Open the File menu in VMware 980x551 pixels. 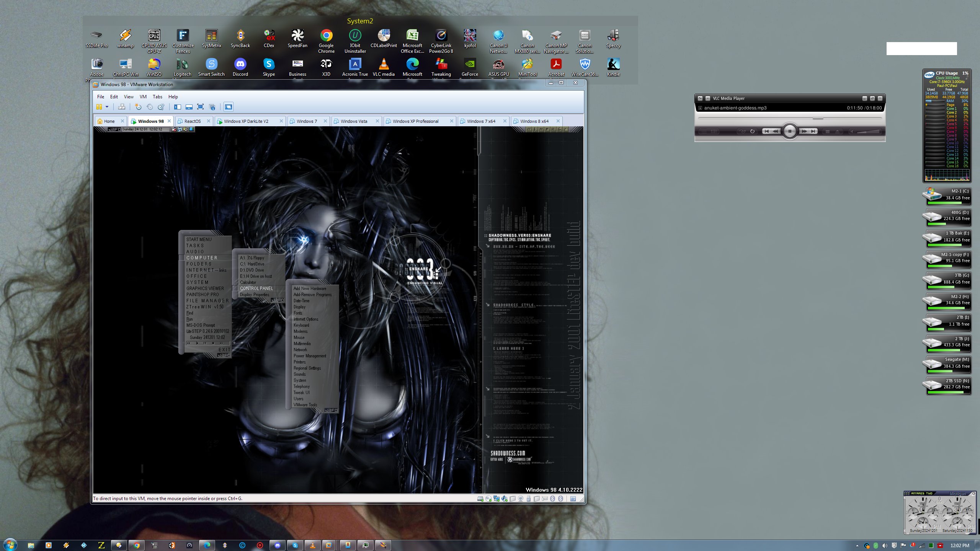(x=101, y=97)
